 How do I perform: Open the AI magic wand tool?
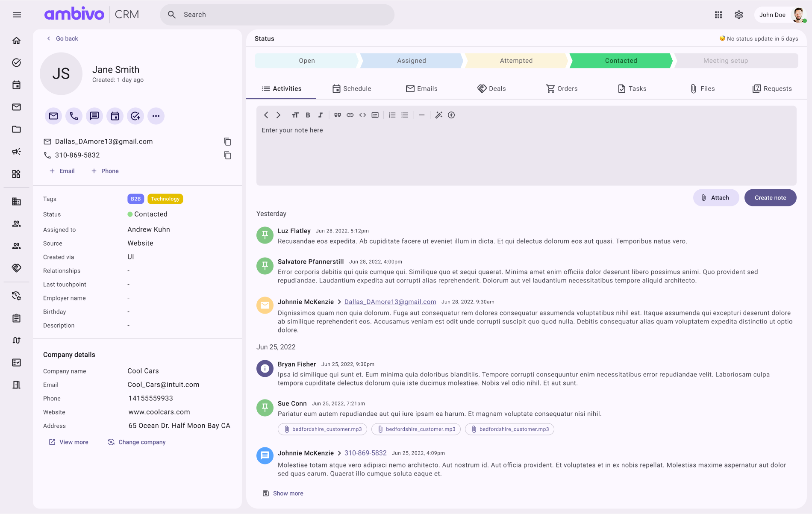(438, 115)
